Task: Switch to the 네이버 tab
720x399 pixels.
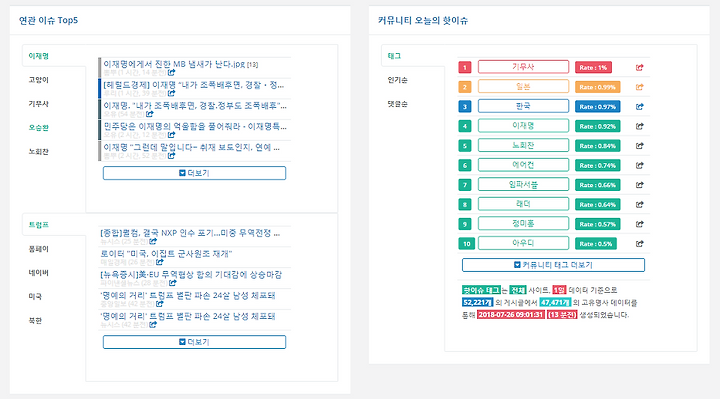Action: point(39,273)
